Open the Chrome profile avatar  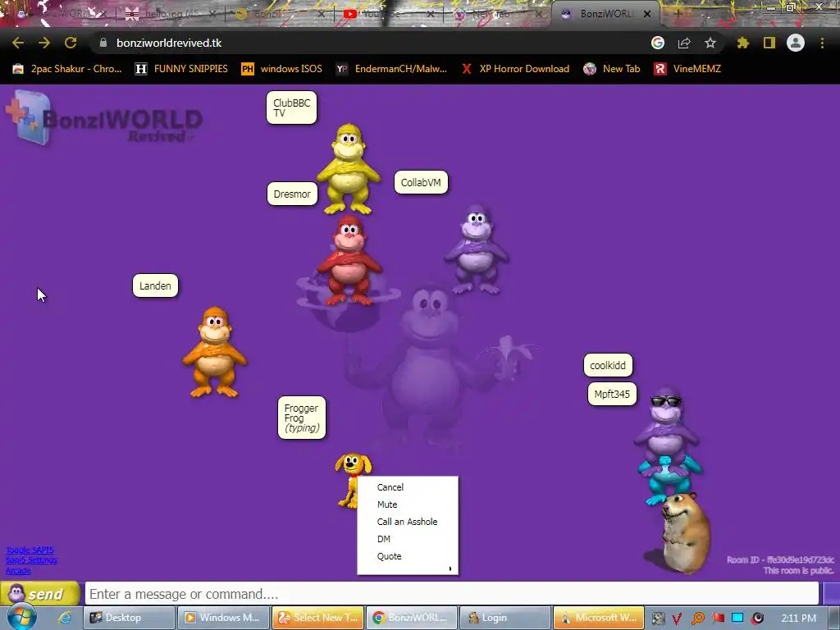pos(796,43)
